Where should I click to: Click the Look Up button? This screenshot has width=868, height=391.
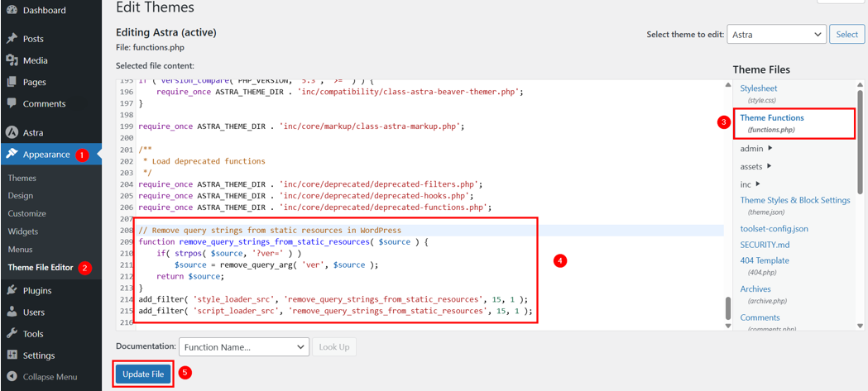334,347
